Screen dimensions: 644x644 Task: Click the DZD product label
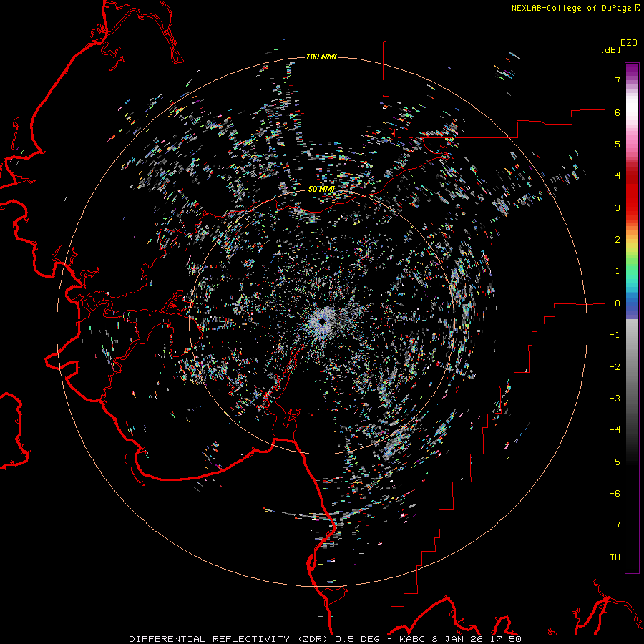(x=629, y=43)
